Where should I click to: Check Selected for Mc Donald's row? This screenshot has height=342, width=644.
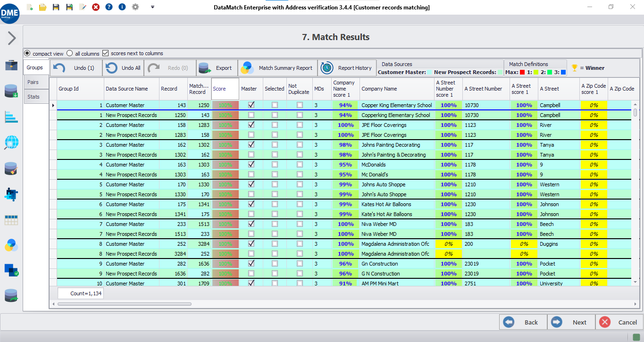pyautogui.click(x=275, y=175)
